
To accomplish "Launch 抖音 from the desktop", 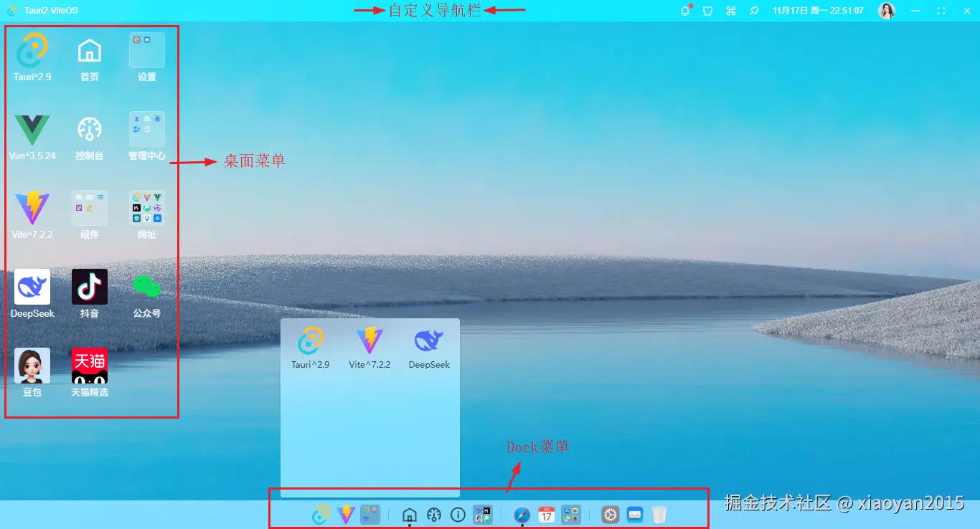I will point(89,287).
